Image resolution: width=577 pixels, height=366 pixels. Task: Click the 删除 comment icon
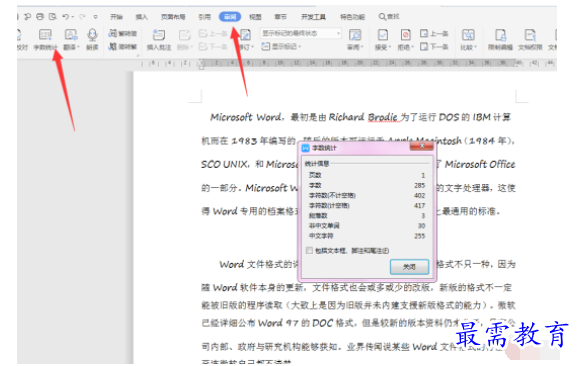tap(184, 35)
